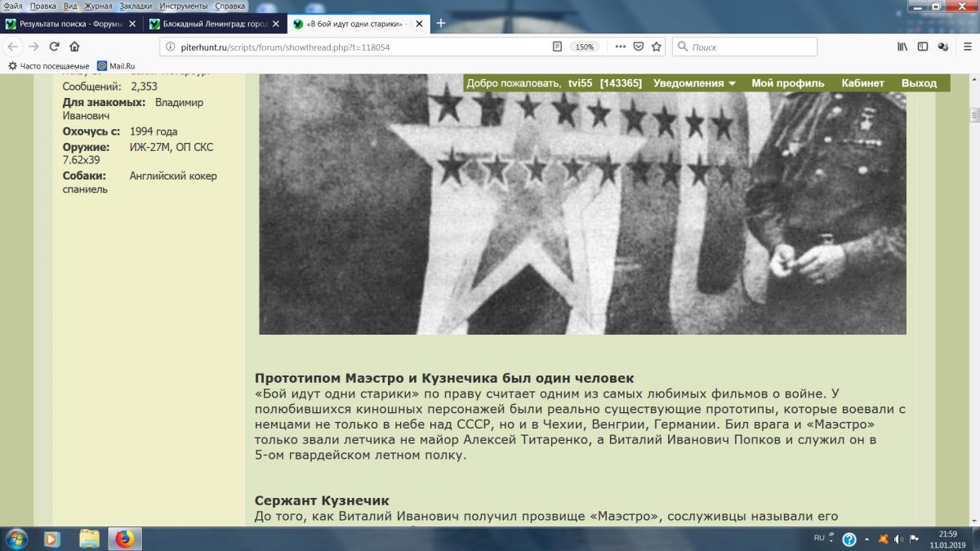The image size is (980, 551).
Task: Switch to the "Блокадный Ленинград" tab
Action: tap(216, 23)
